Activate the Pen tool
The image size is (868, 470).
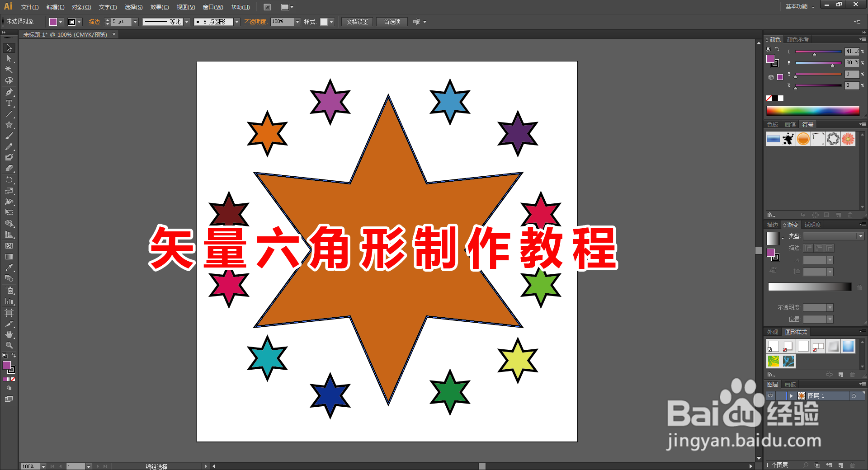coord(9,92)
